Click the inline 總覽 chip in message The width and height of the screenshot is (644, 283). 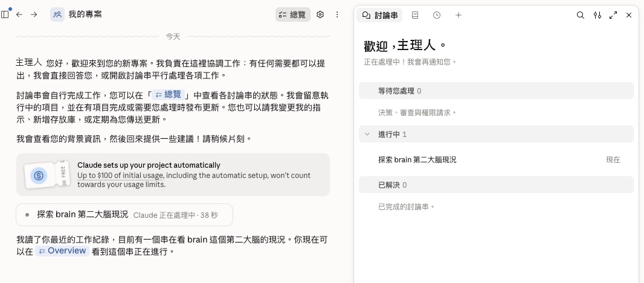169,95
